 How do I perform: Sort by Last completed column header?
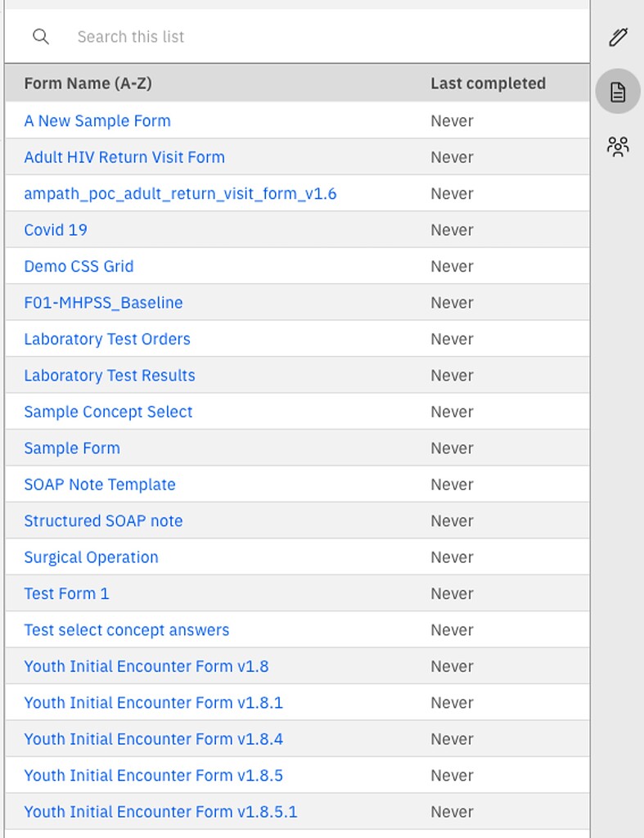pyautogui.click(x=488, y=83)
